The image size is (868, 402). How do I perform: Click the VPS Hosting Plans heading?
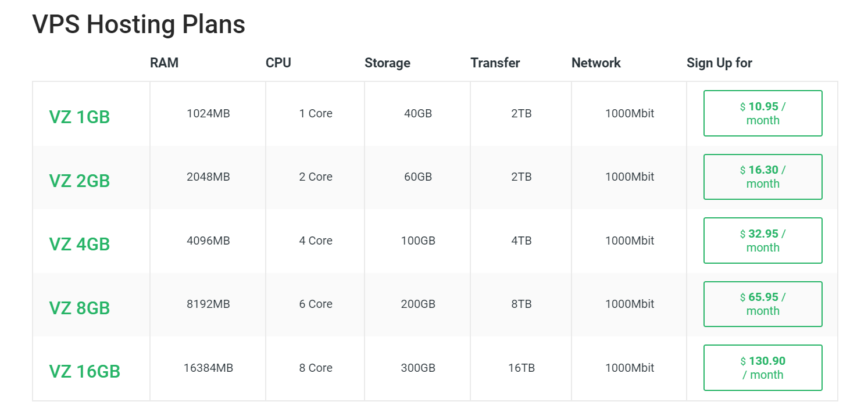(138, 24)
